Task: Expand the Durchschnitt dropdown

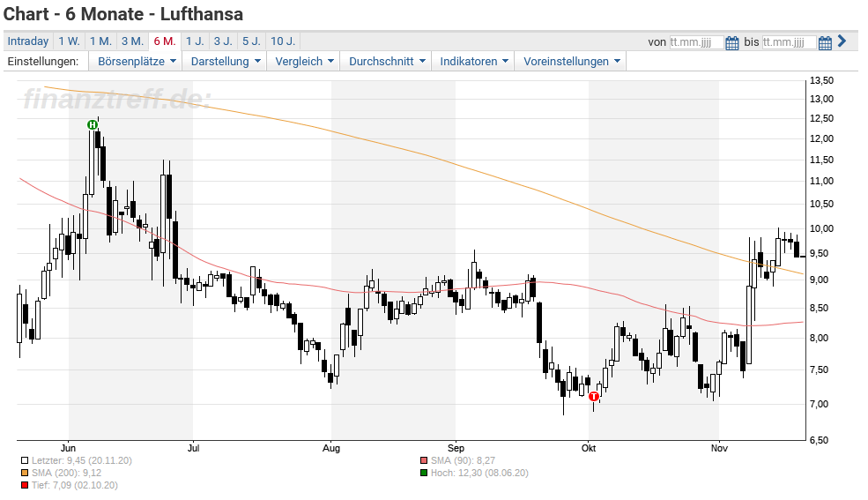Action: click(386, 62)
